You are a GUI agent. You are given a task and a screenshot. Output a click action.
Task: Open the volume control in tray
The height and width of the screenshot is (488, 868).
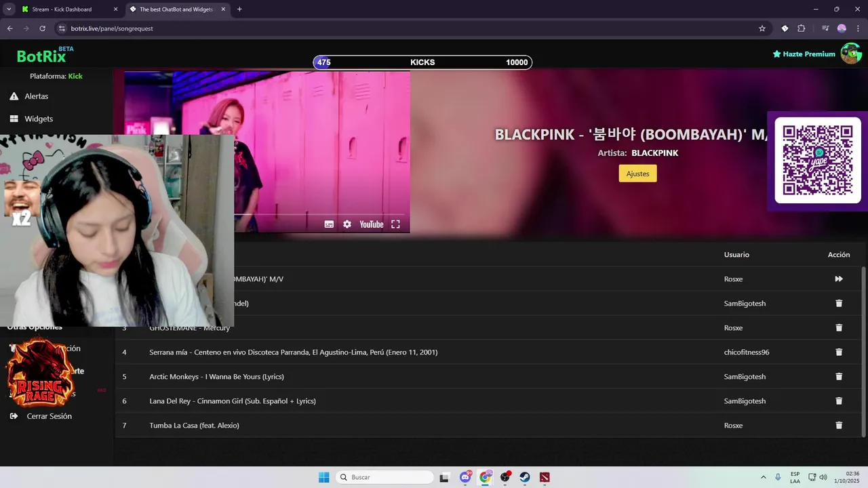[823, 477]
